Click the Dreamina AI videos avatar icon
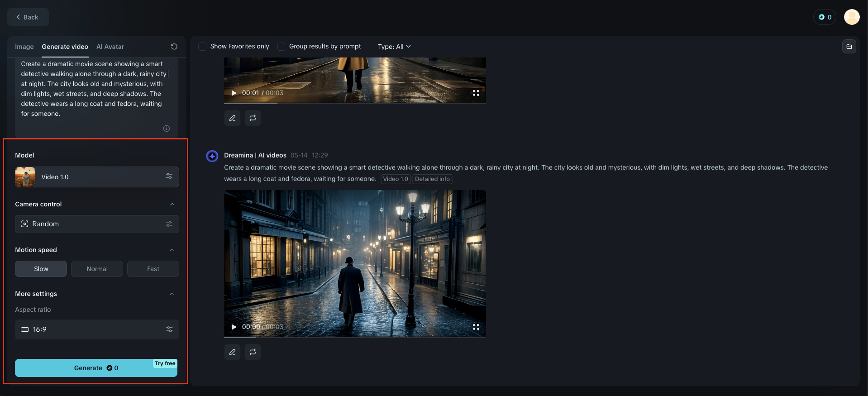Viewport: 868px width, 396px height. tap(212, 156)
